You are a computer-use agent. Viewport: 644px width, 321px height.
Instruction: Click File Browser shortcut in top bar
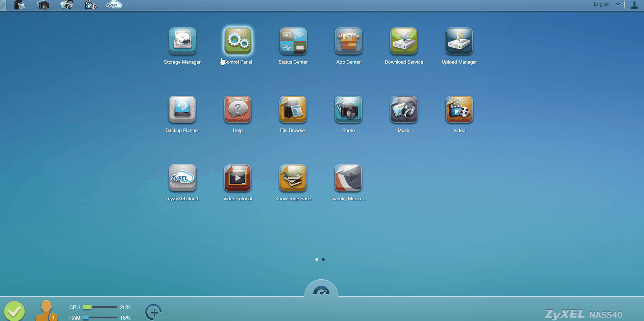click(x=20, y=5)
